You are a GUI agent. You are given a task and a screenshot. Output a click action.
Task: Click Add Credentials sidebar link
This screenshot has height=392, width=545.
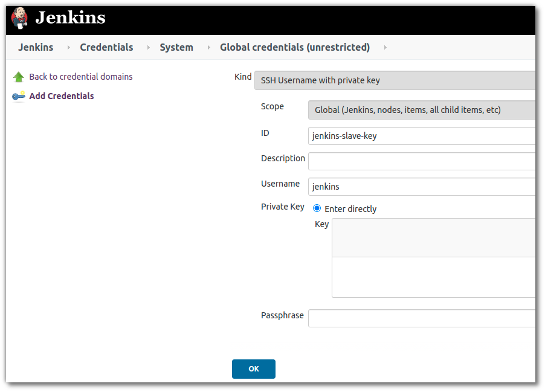(62, 96)
